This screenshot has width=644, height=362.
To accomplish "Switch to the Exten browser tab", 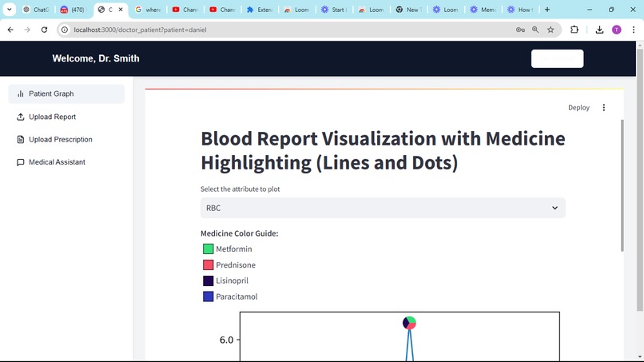I will point(260,10).
